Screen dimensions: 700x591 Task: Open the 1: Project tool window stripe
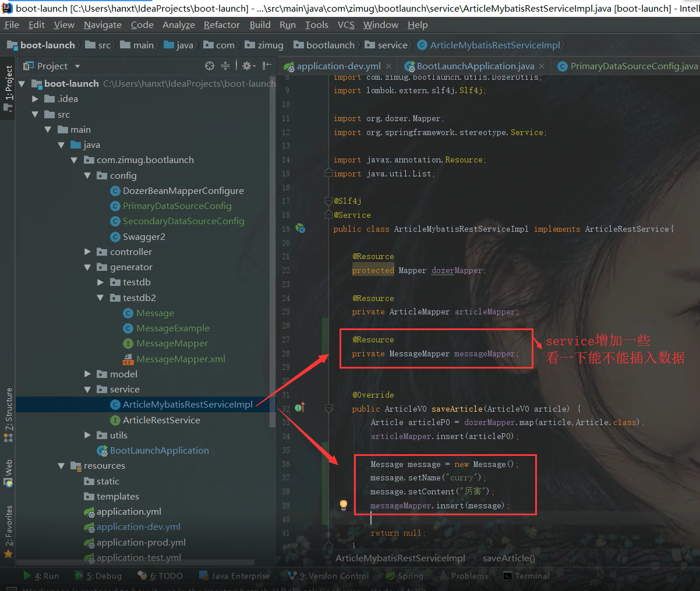point(8,88)
